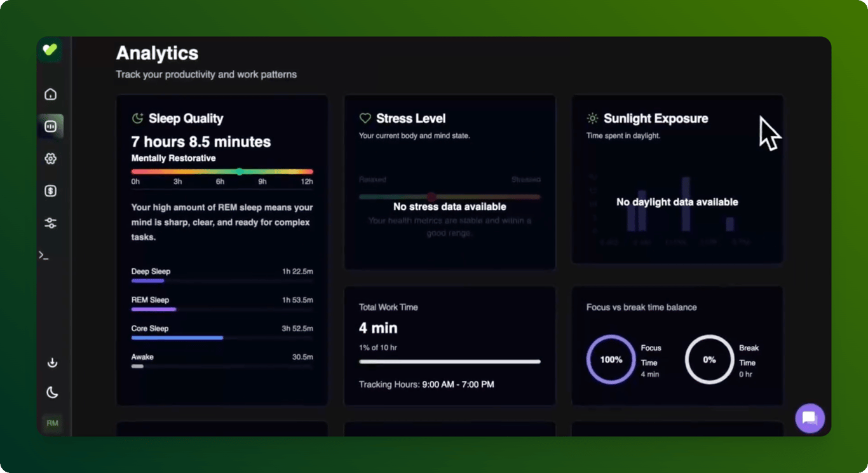Open the filters sliders icon in sidebar
The height and width of the screenshot is (473, 868).
(51, 223)
